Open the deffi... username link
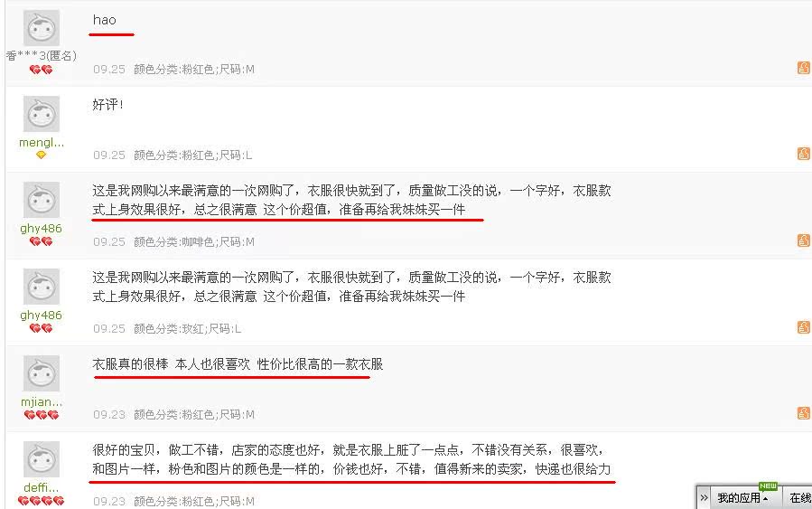This screenshot has width=812, height=509. (x=42, y=487)
